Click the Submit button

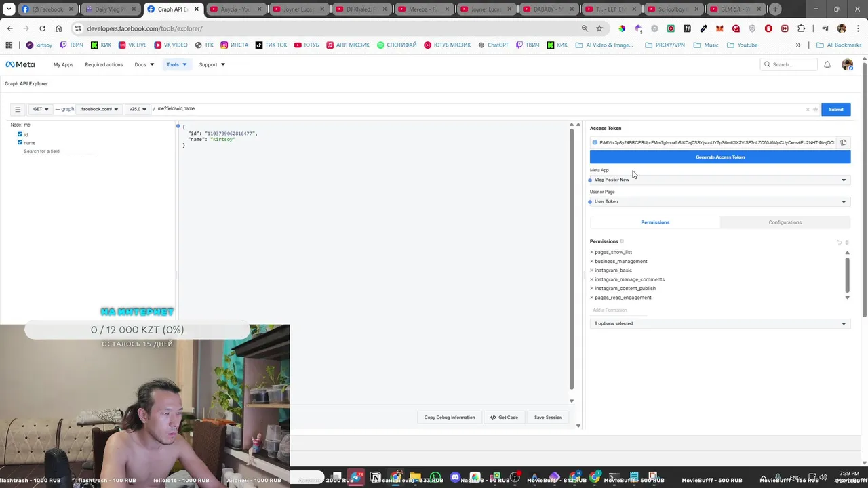pos(835,109)
